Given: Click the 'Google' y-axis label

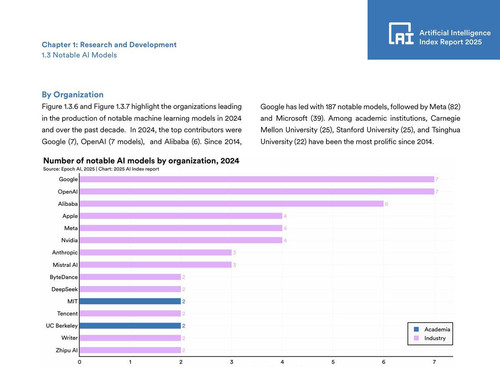Looking at the screenshot, I should tap(68, 179).
